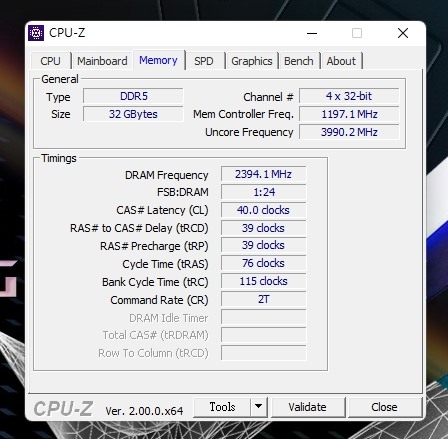Go to the About tab
The image size is (448, 439).
tap(341, 61)
